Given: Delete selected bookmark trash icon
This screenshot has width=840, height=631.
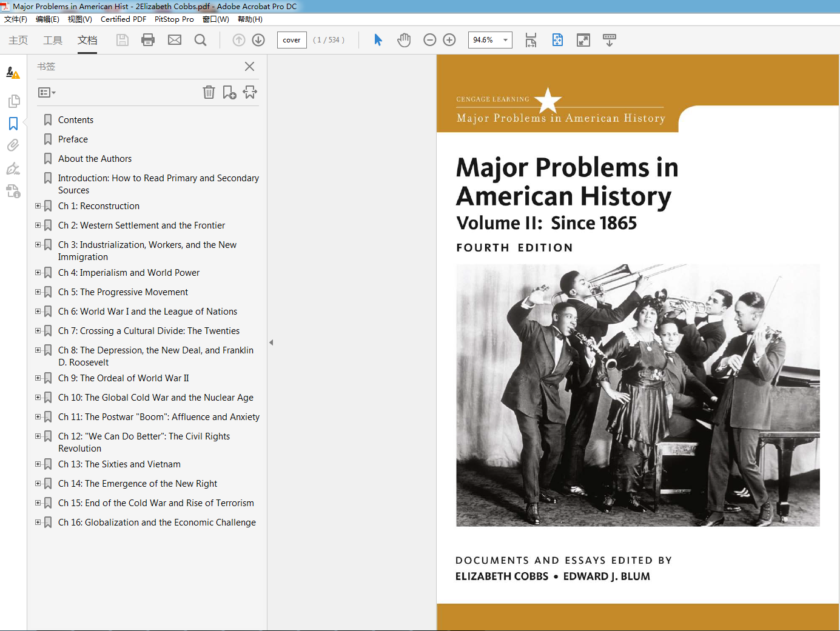Looking at the screenshot, I should (x=209, y=92).
